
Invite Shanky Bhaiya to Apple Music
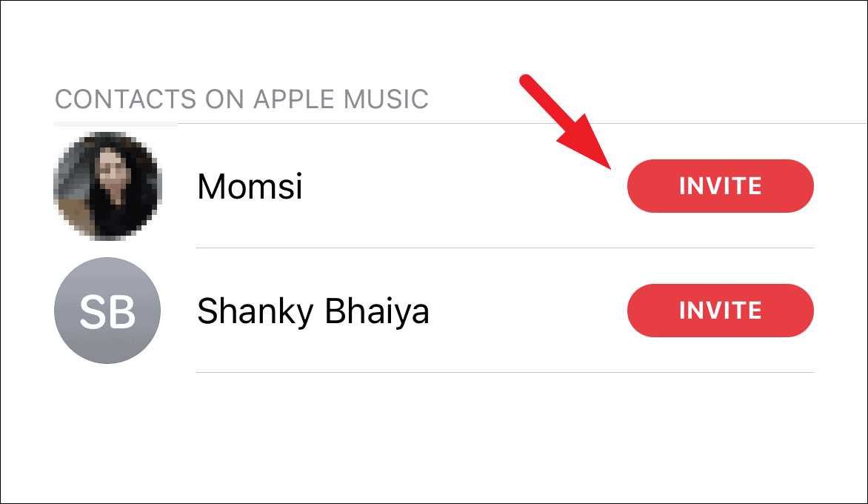tap(720, 311)
